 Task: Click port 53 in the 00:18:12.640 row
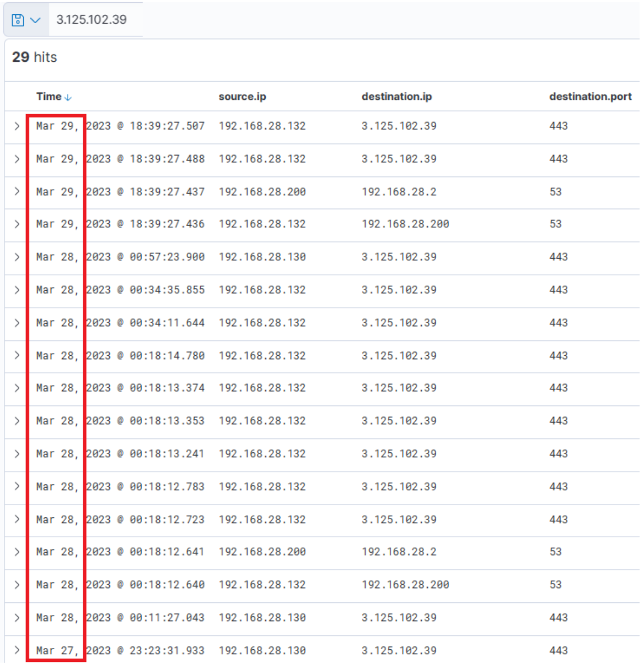[555, 585]
